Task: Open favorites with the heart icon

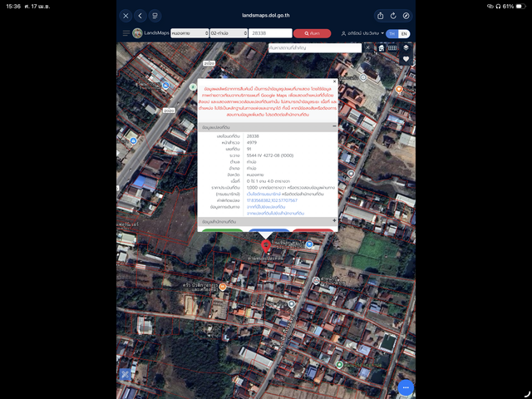Action: [406, 59]
